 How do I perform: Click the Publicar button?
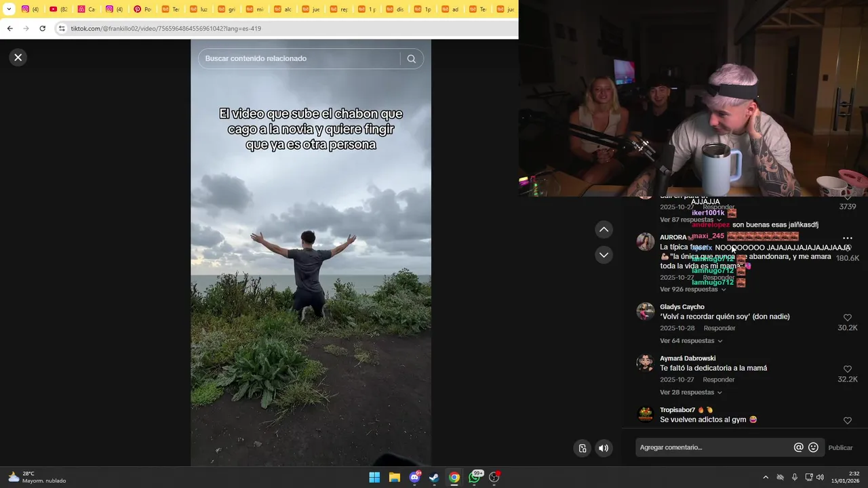coord(840,447)
